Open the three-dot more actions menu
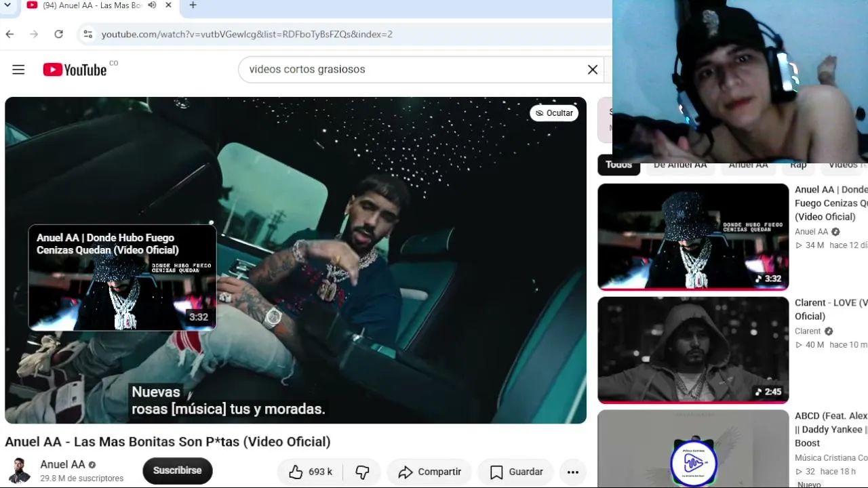Image resolution: width=868 pixels, height=488 pixels. pyautogui.click(x=573, y=472)
